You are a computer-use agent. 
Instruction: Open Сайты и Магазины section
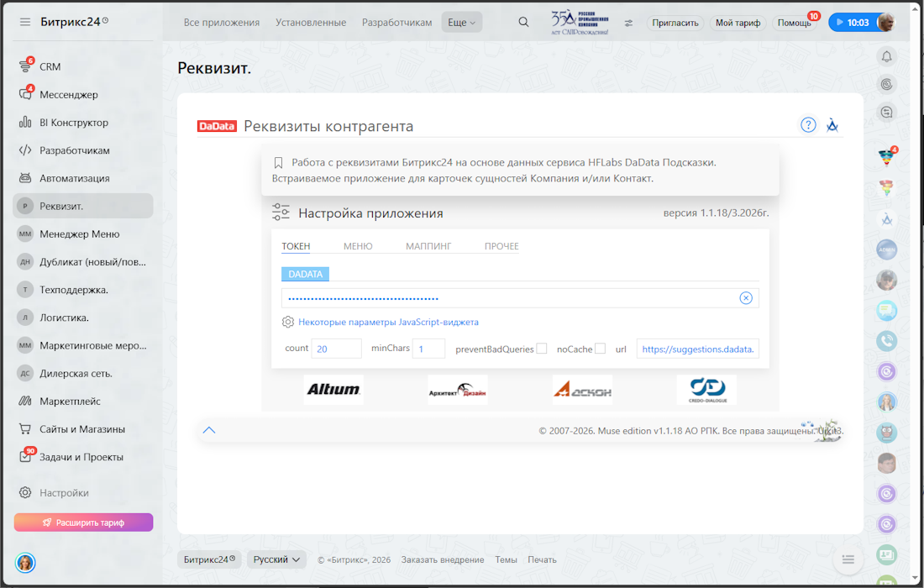tap(83, 429)
